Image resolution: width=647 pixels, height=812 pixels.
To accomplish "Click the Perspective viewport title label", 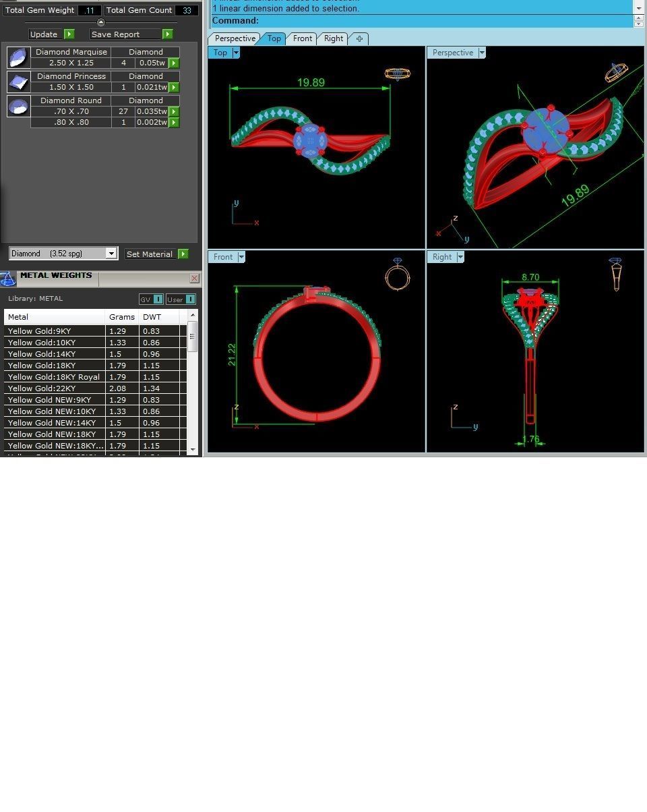I will click(x=452, y=53).
